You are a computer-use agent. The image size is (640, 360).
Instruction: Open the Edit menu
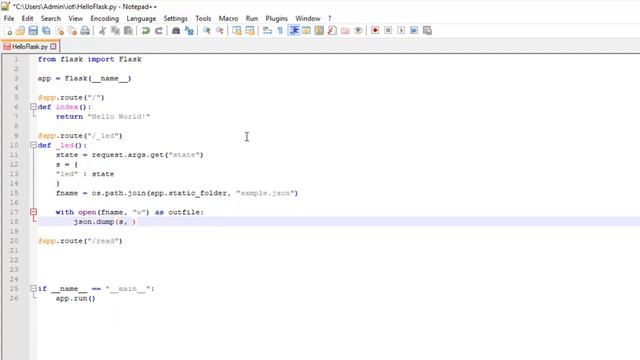pyautogui.click(x=27, y=18)
